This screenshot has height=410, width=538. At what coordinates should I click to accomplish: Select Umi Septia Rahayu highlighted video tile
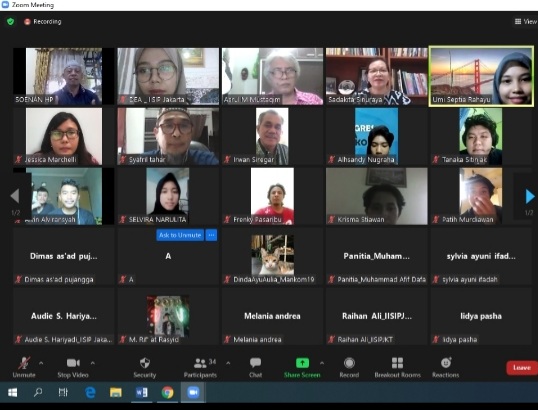pyautogui.click(x=481, y=76)
